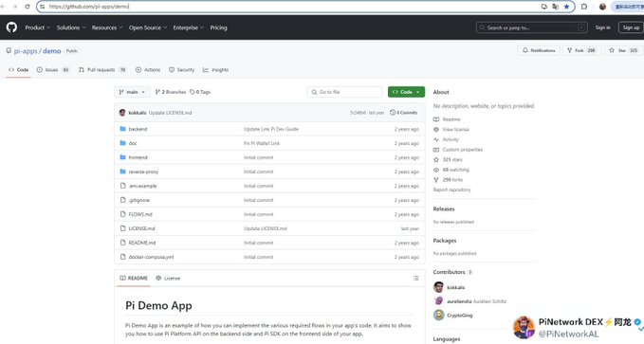Open the .env.example file

142,186
